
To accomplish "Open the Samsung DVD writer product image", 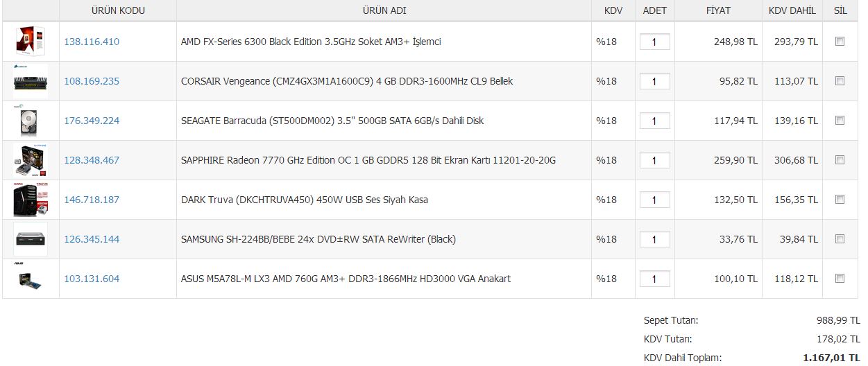I will (x=31, y=239).
